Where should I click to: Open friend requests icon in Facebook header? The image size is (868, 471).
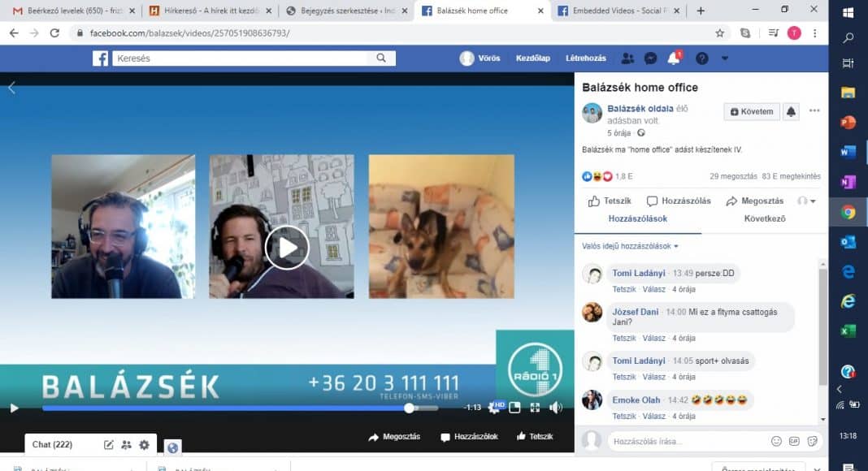pyautogui.click(x=627, y=58)
